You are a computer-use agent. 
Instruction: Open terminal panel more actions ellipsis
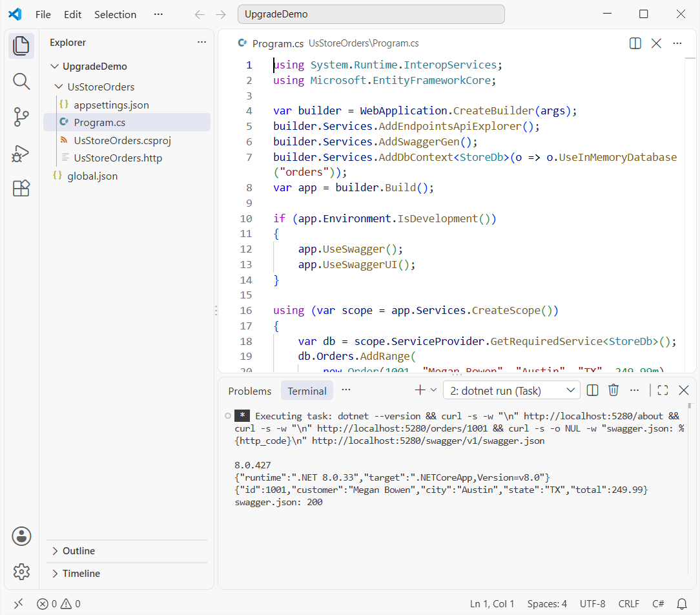[634, 390]
